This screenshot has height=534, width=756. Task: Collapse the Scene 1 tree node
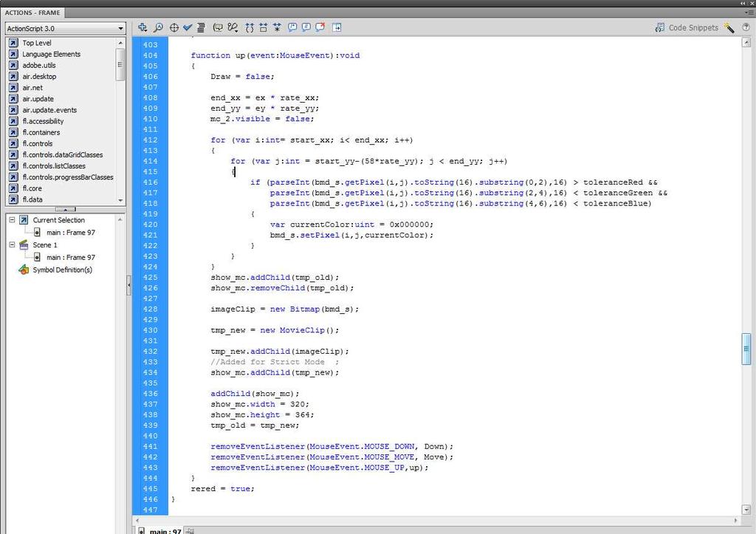[12, 245]
